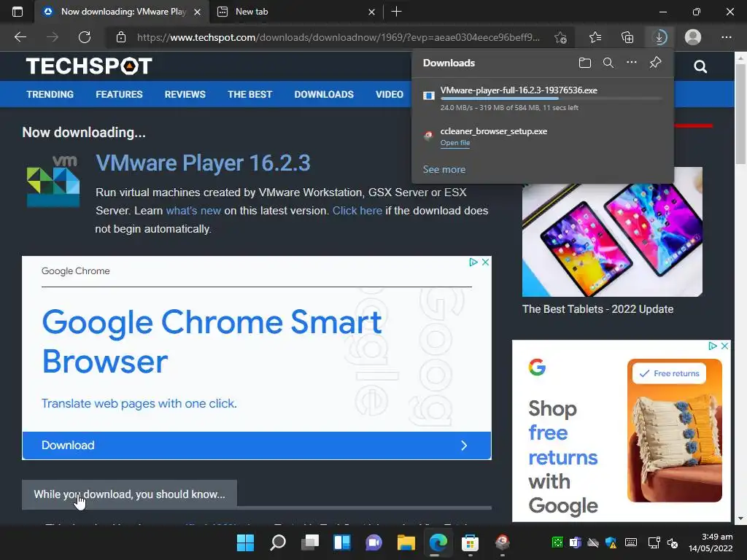
Task: Add this page to favorites
Action: point(561,37)
